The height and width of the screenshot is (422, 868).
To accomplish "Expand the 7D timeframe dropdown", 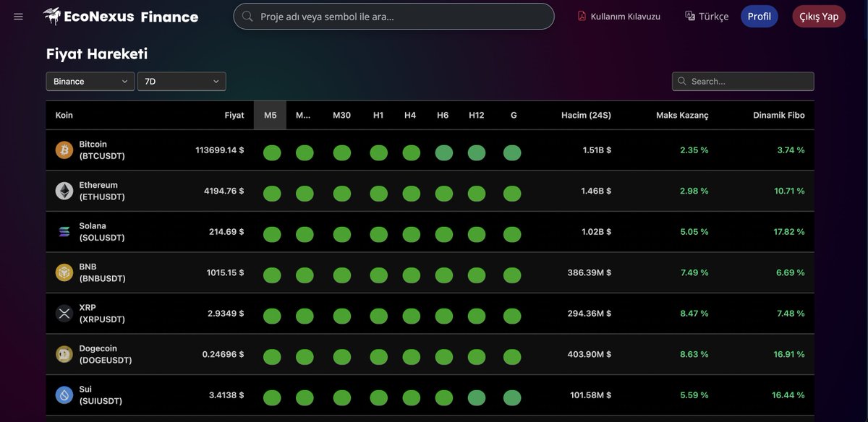I will [x=182, y=81].
